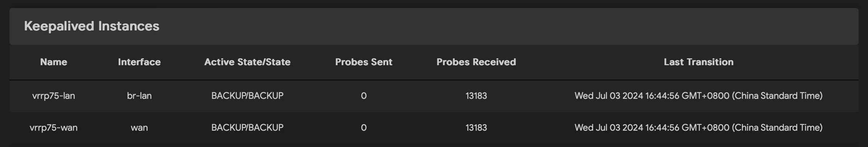Select the vrrp75-wan instance name
This screenshot has width=868, height=147.
54,127
